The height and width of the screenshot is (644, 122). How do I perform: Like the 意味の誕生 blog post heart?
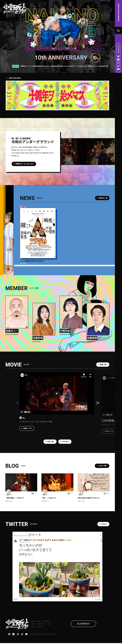pyautogui.click(x=32, y=493)
